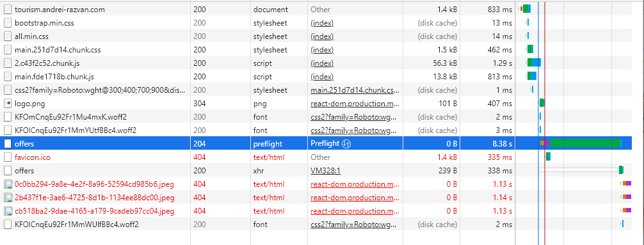Open (index) initiator of main.fde1718b.chunk.js
Screen dimensions: 644x245
coord(322,77)
